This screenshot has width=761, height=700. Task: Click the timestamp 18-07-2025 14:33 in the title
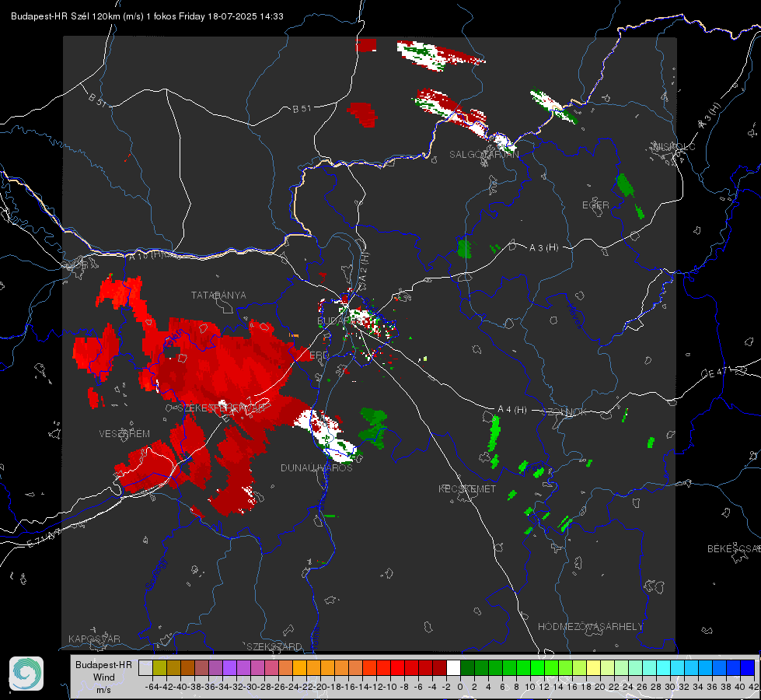[246, 16]
